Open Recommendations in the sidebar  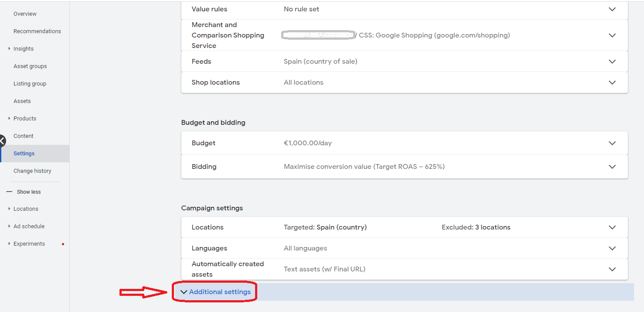[x=37, y=31]
